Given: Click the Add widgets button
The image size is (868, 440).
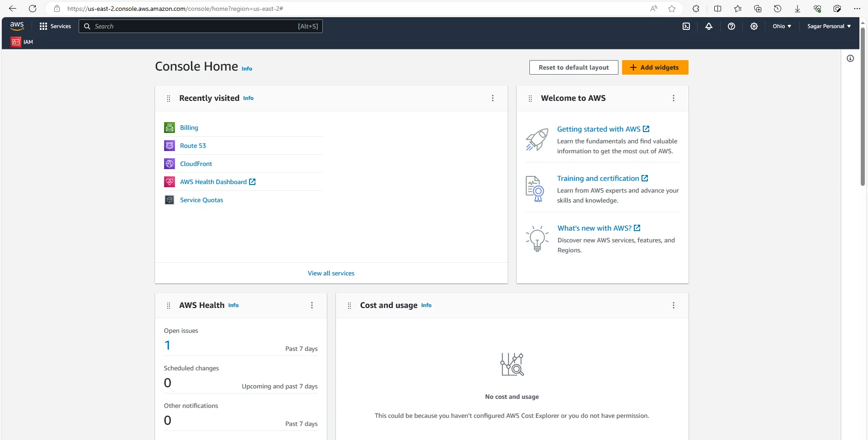Looking at the screenshot, I should pos(655,67).
